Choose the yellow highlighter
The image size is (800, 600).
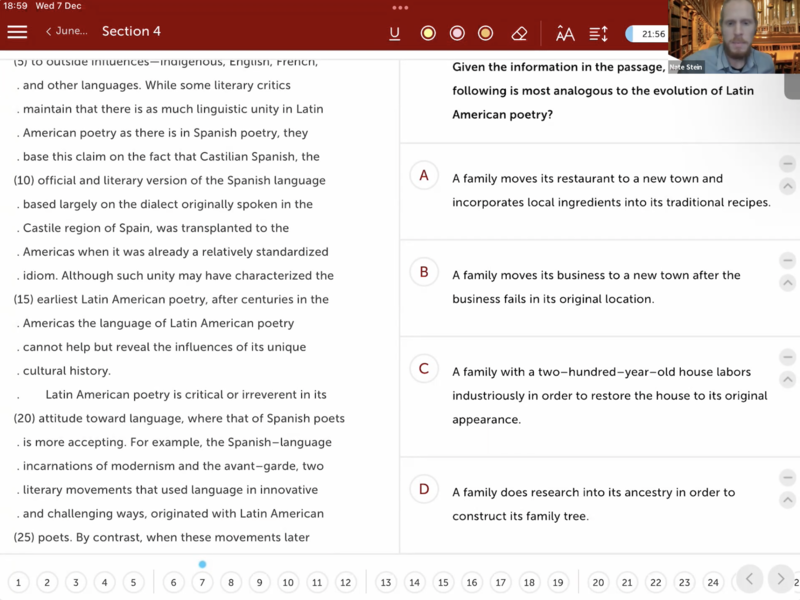(x=428, y=33)
